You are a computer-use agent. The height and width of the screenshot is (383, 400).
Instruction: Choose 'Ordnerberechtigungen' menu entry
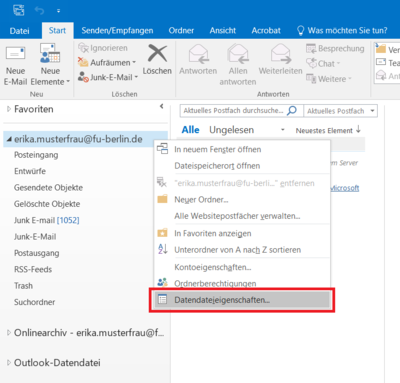tap(242, 283)
